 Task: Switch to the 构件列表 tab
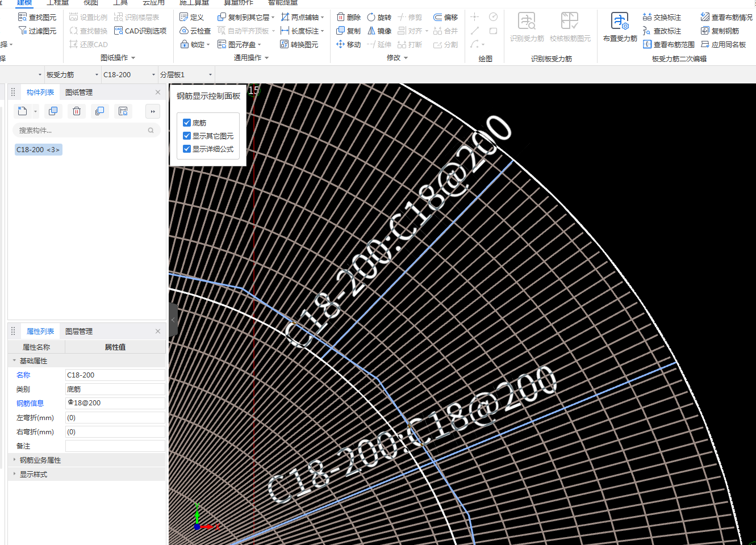coord(40,92)
